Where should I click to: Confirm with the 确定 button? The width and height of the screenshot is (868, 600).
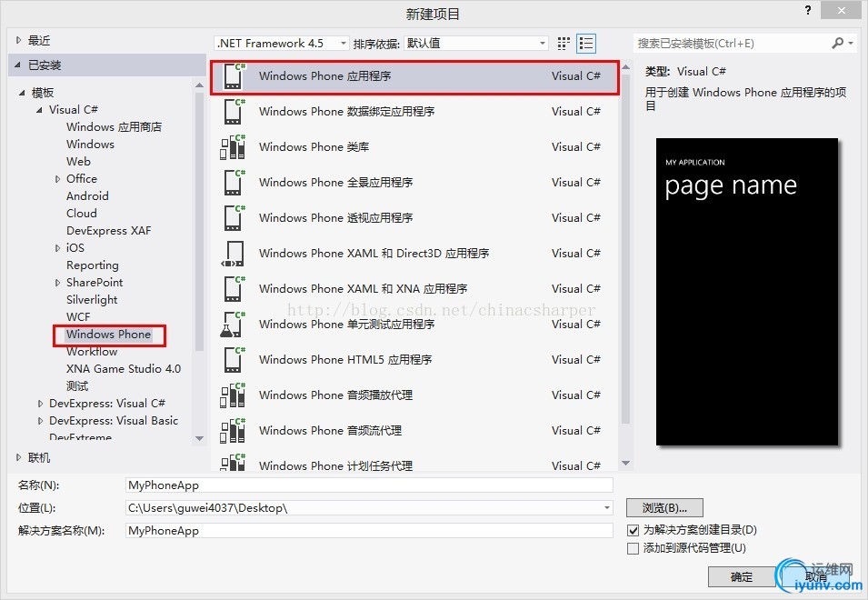pyautogui.click(x=742, y=577)
